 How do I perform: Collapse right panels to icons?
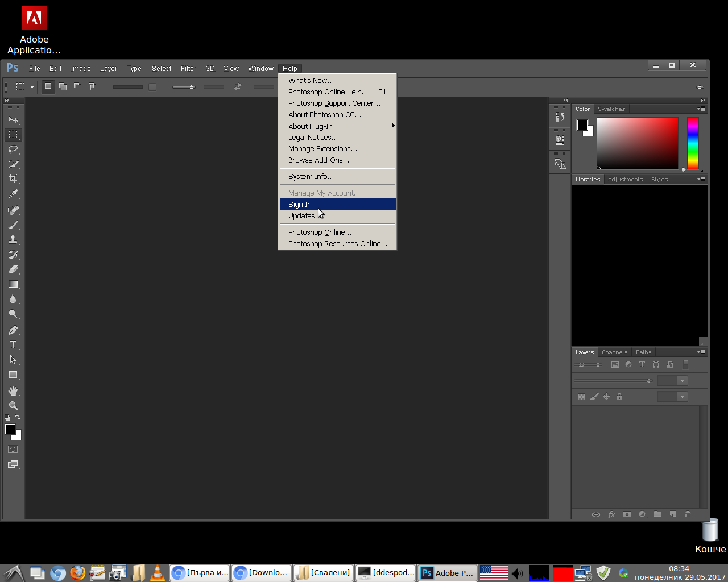point(703,101)
